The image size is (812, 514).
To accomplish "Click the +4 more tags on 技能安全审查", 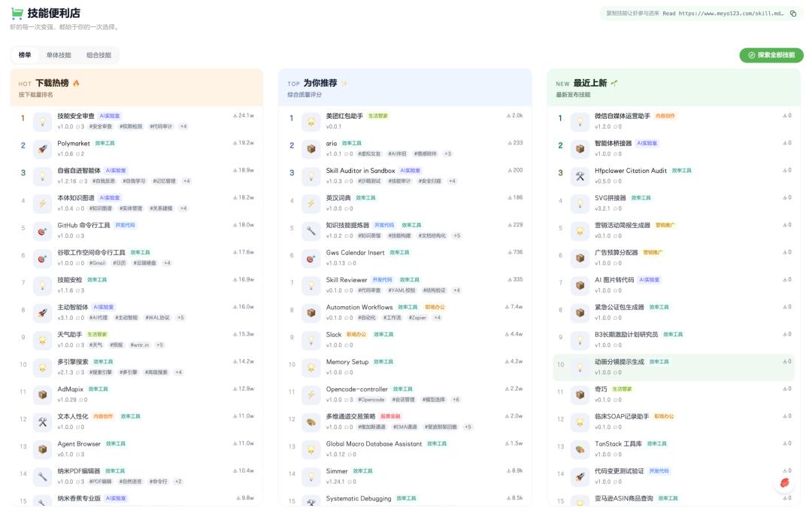I will click(x=183, y=126).
